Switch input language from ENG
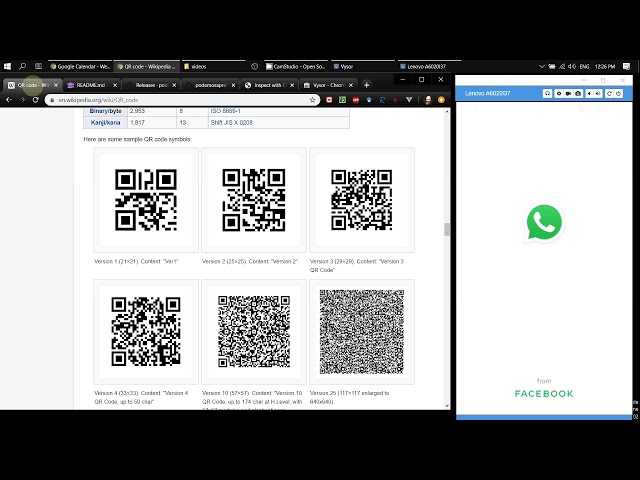This screenshot has width=640, height=480. [584, 66]
